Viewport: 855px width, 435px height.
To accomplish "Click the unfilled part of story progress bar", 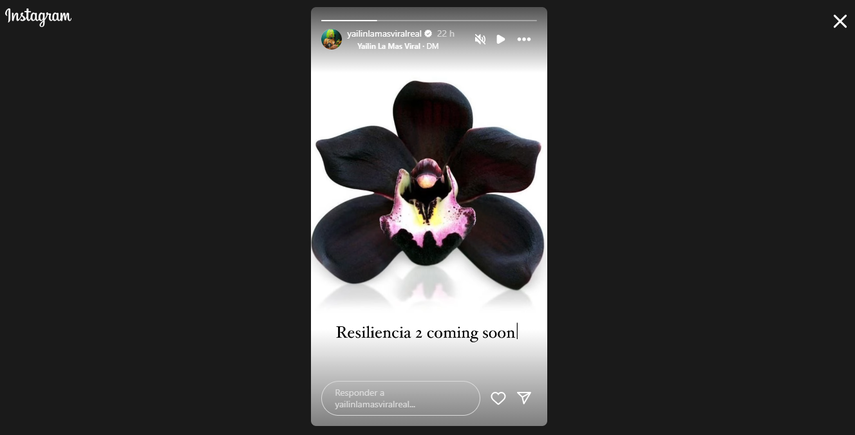I will [457, 21].
